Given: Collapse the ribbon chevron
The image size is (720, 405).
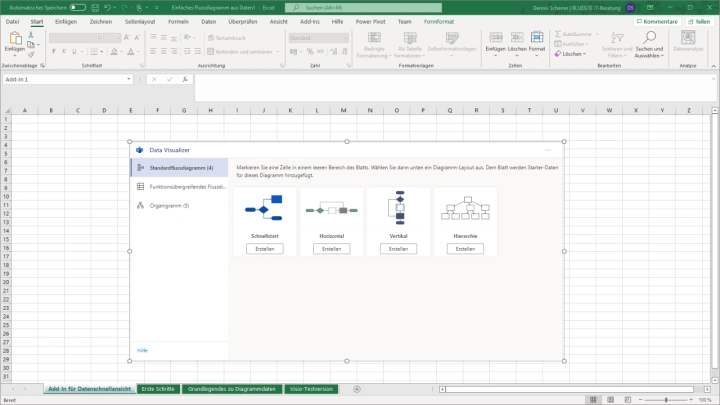Looking at the screenshot, I should (714, 66).
